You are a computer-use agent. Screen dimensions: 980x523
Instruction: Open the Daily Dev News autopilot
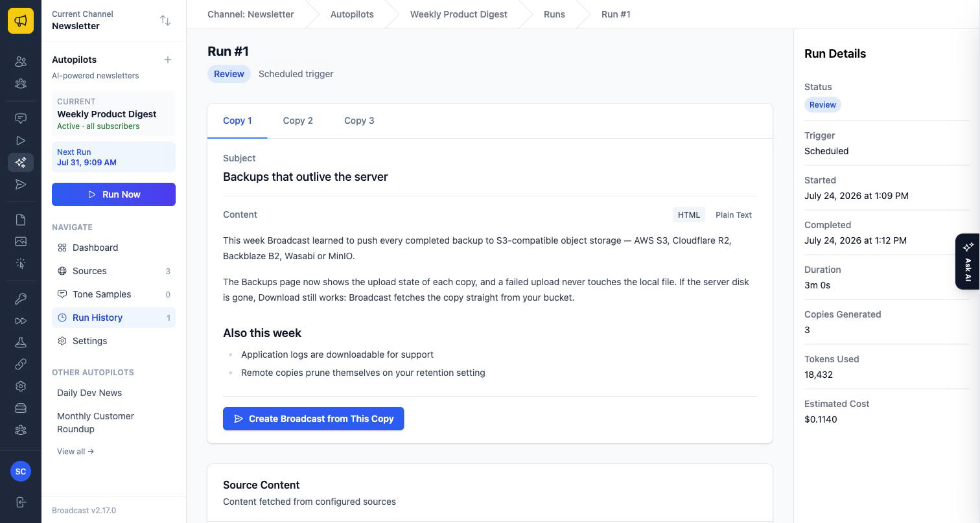(x=113, y=393)
